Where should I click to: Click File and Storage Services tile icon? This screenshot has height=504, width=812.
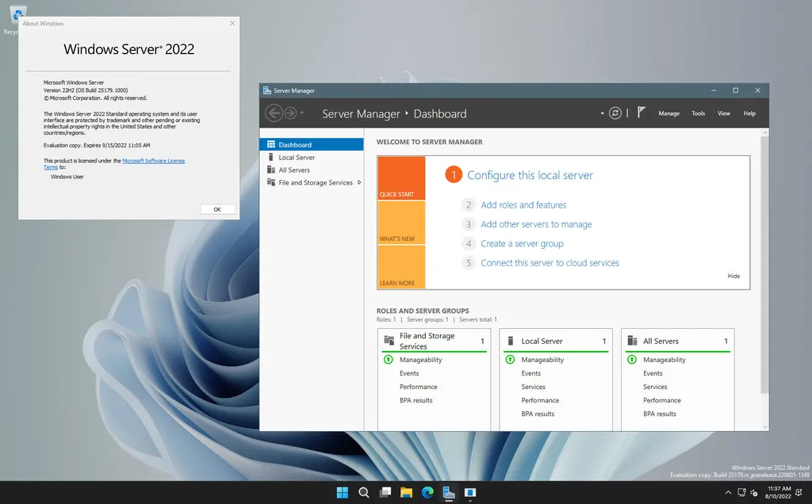click(x=389, y=341)
